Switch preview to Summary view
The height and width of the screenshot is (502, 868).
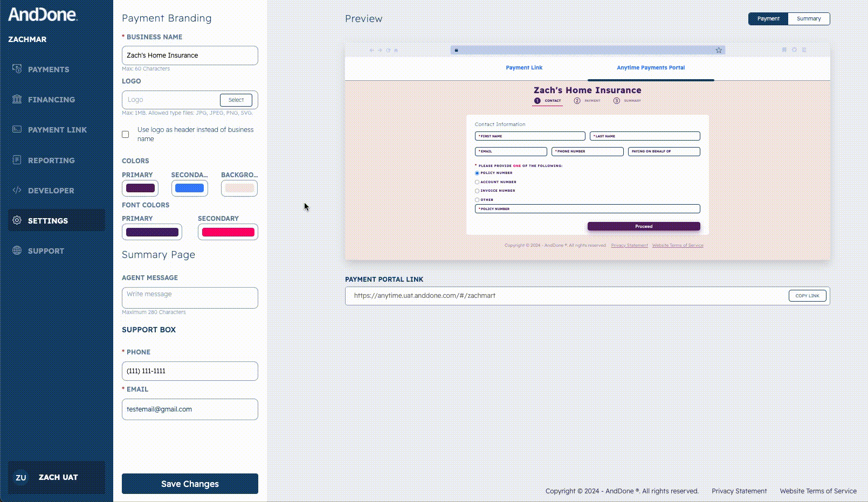(x=809, y=19)
